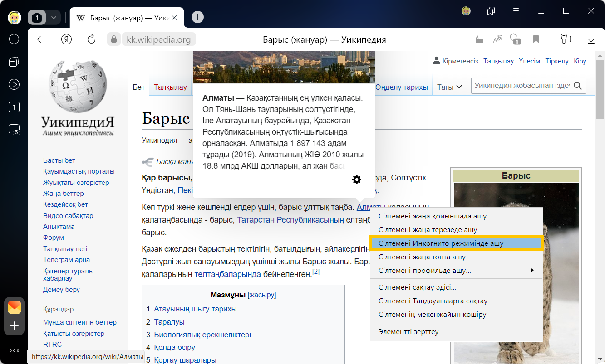Image resolution: width=605 pixels, height=364 pixels.
Task: Open the төлтаңбаларында link
Action: 228,274
